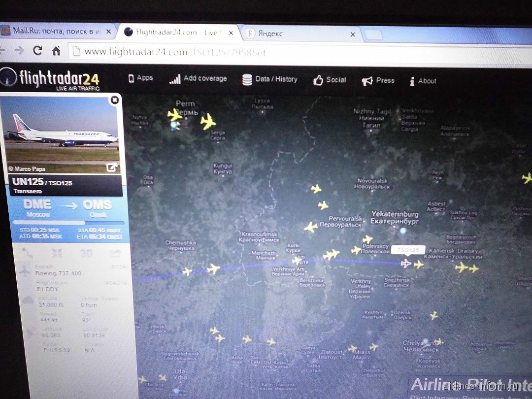
Task: Click the flightradar24 logo
Action: (x=50, y=79)
